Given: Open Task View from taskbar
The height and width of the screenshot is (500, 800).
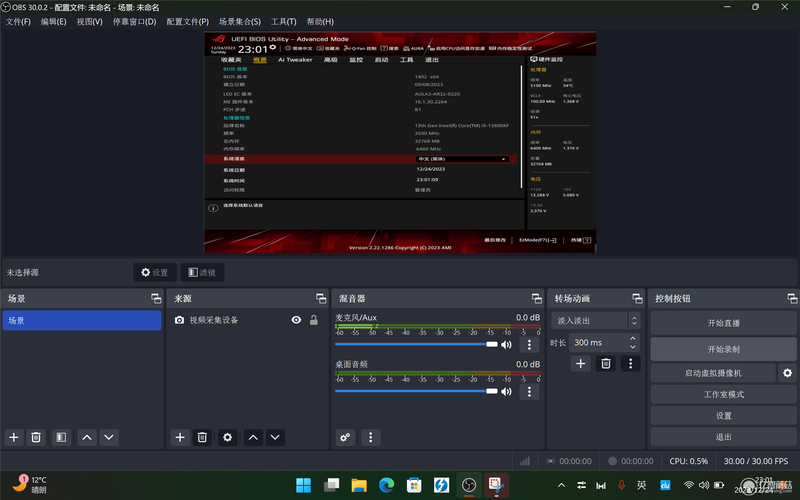Looking at the screenshot, I should point(331,485).
